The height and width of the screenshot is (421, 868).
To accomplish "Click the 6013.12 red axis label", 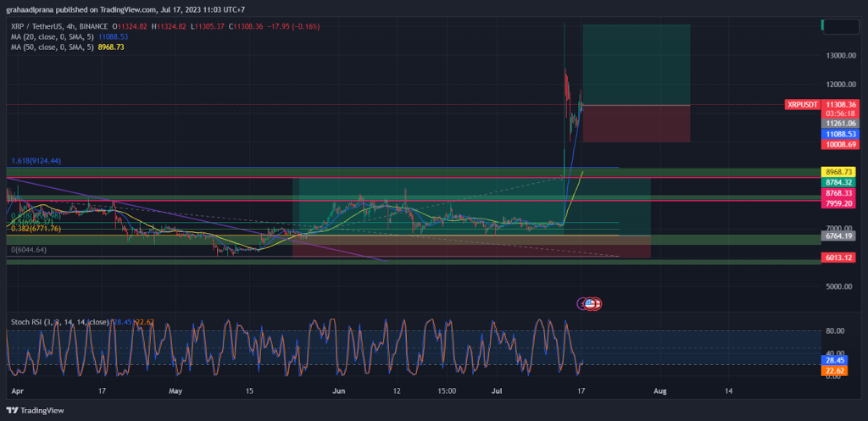I will tap(840, 258).
